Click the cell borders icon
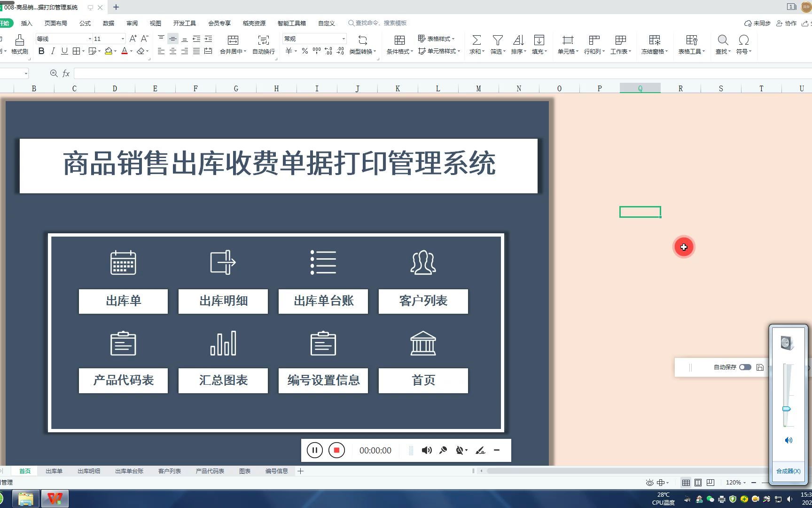Screen dimensions: 812x508 click(76, 51)
